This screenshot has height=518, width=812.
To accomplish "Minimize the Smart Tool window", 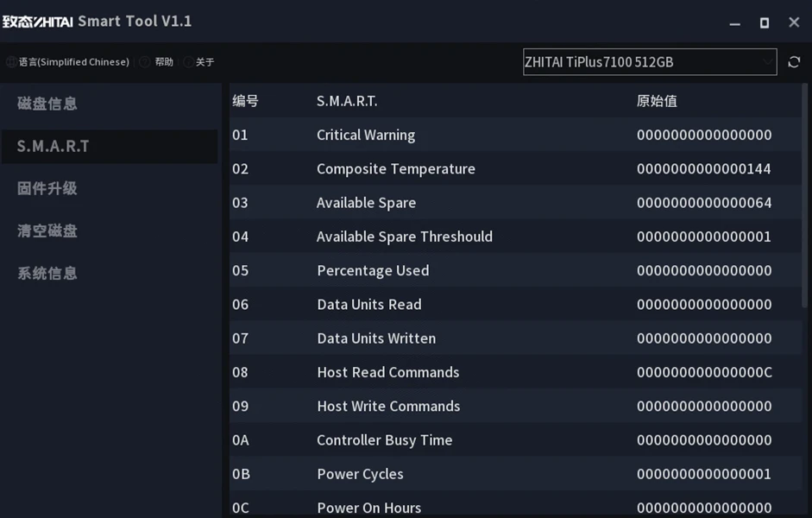I will pyautogui.click(x=735, y=22).
